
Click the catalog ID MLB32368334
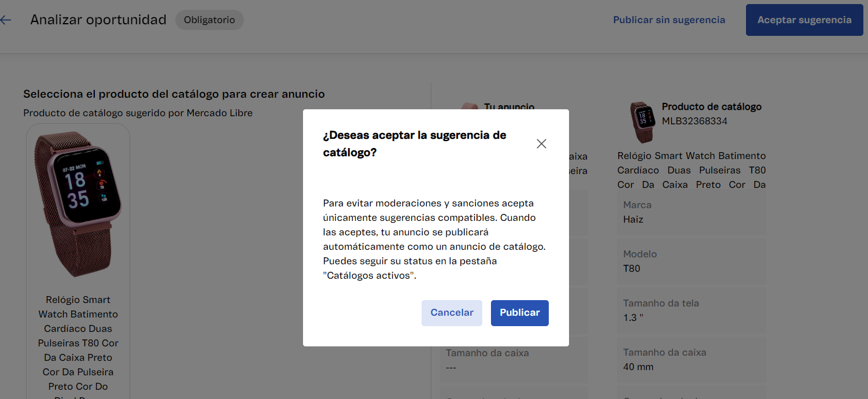pos(695,121)
